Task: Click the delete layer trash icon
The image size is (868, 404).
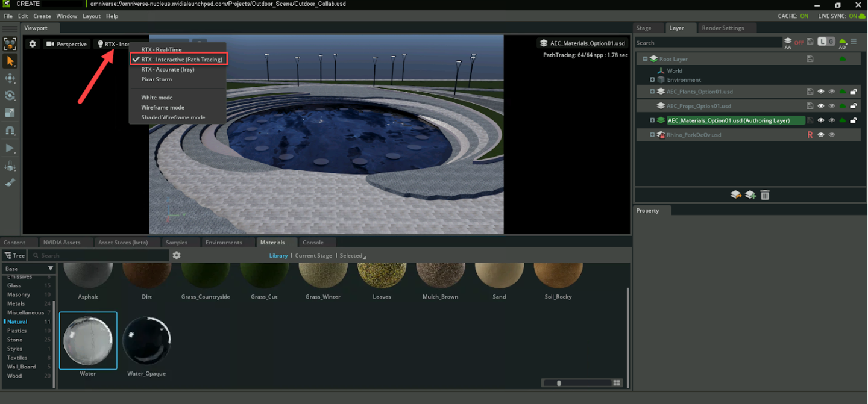Action: pos(765,195)
